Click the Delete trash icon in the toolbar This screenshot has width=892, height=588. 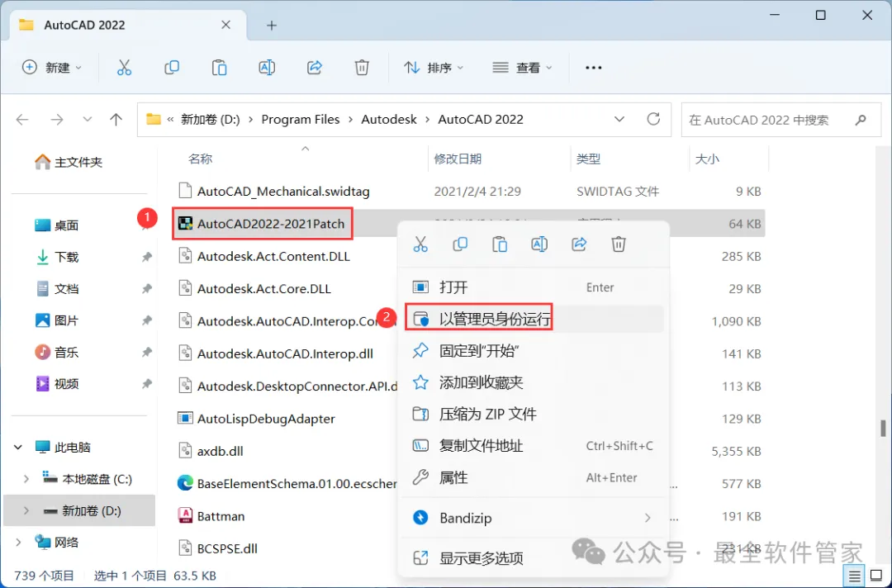pyautogui.click(x=362, y=68)
